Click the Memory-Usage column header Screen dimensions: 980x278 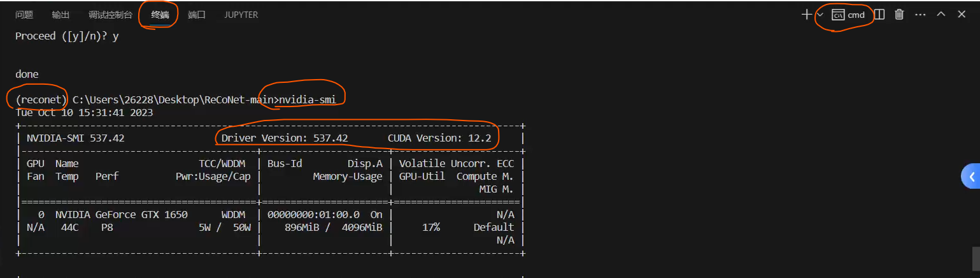coord(348,176)
